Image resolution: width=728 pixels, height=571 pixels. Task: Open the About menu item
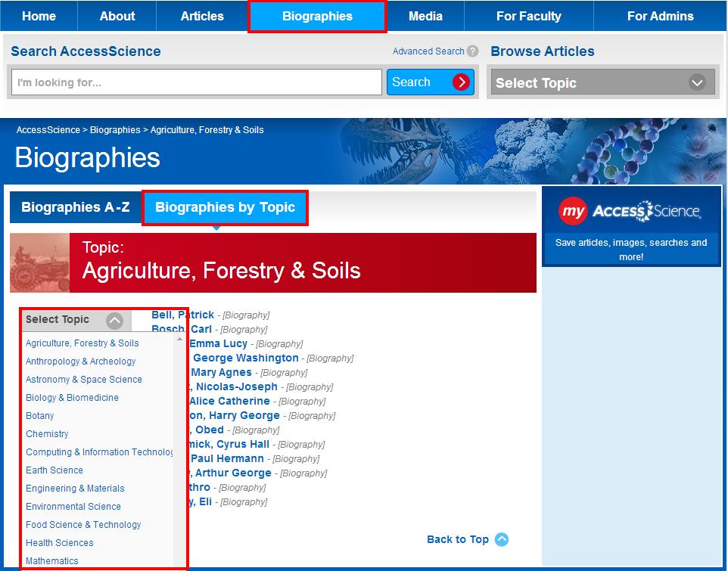pos(117,16)
